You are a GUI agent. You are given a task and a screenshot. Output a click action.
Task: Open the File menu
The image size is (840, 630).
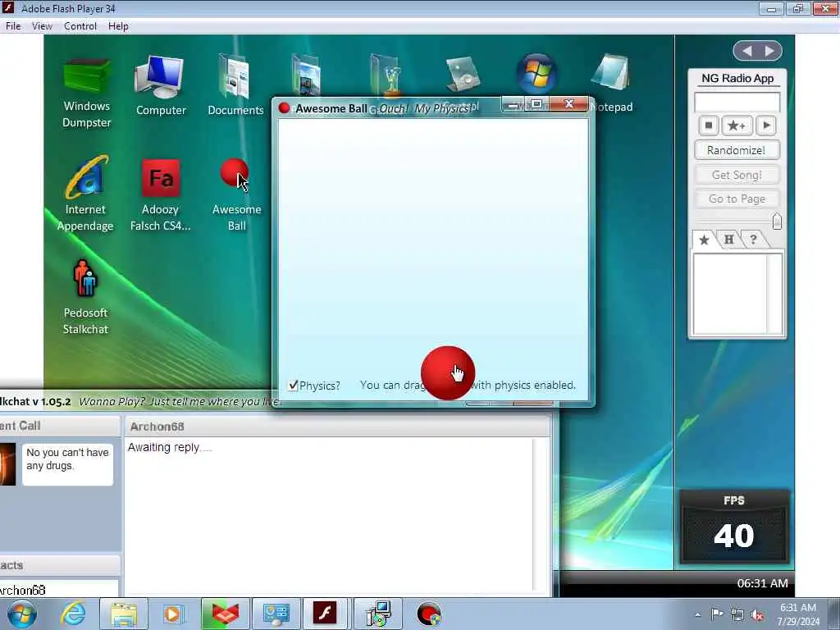point(13,26)
